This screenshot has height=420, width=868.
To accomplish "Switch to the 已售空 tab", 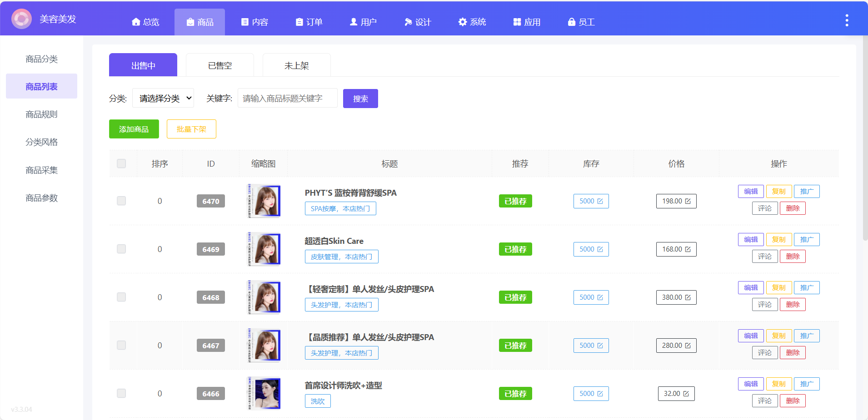I will coord(220,65).
